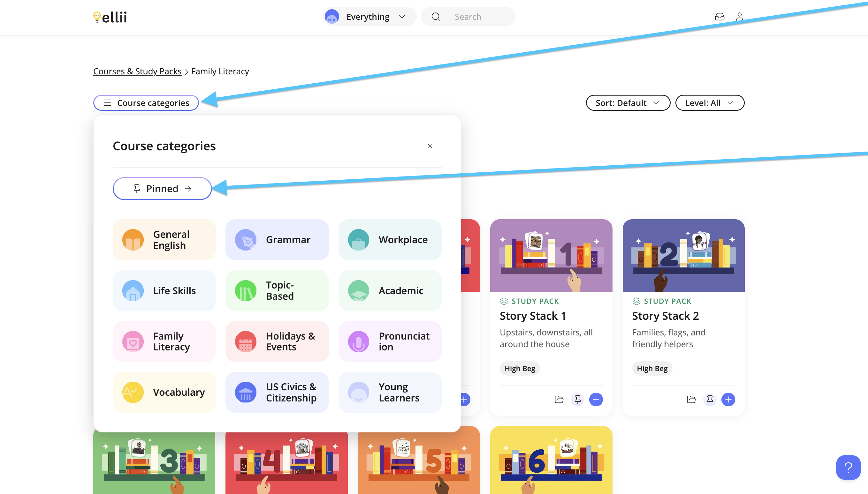Screen dimensions: 868x494
Task: Go to Courses & Study Packs breadcrumb
Action: click(137, 71)
